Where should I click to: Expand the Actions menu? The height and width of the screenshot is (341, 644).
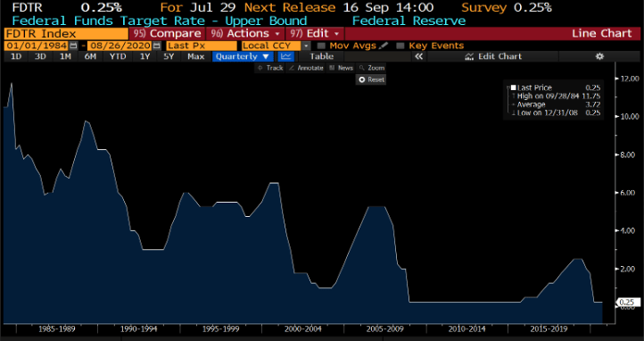245,34
